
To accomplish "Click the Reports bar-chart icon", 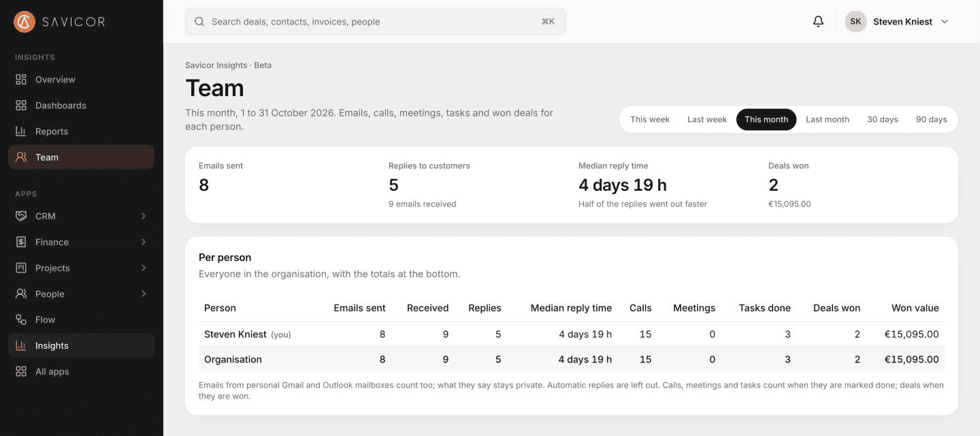I will click(21, 131).
